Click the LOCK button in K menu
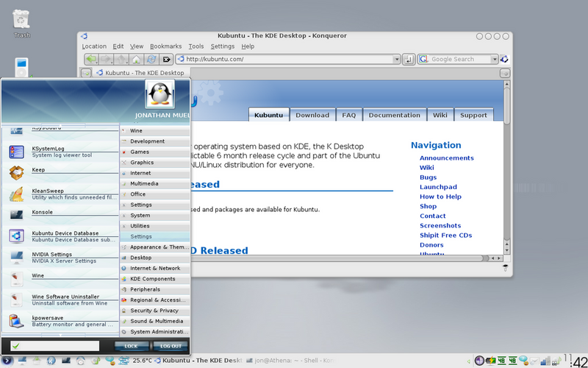Image resolution: width=588 pixels, height=368 pixels. click(x=131, y=346)
